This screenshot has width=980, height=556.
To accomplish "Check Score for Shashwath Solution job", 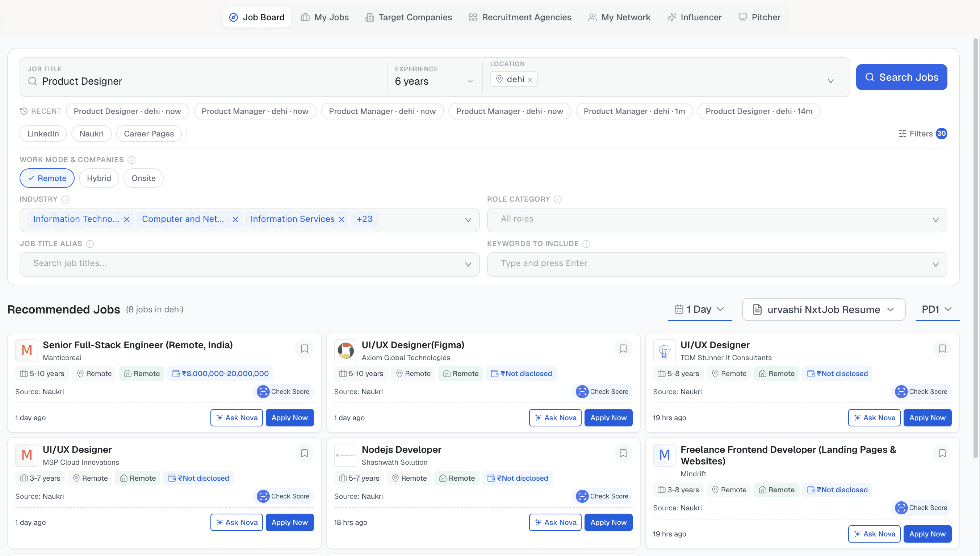I will [602, 496].
